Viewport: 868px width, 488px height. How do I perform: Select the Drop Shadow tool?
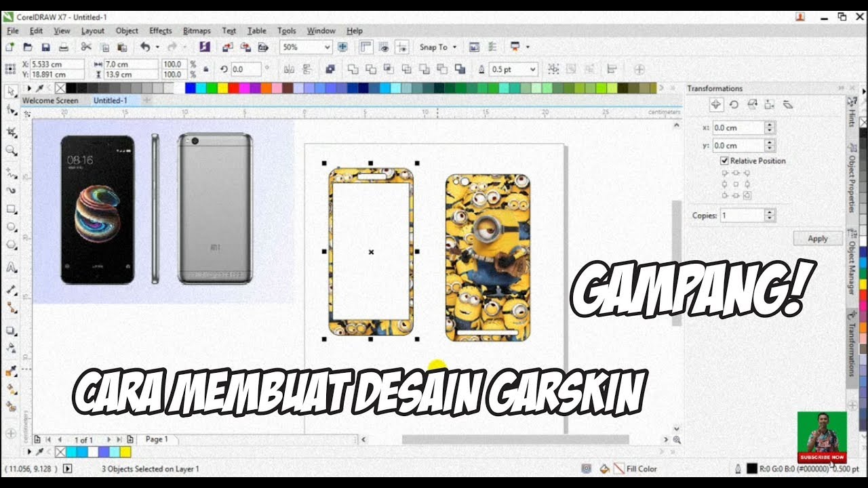(11, 330)
